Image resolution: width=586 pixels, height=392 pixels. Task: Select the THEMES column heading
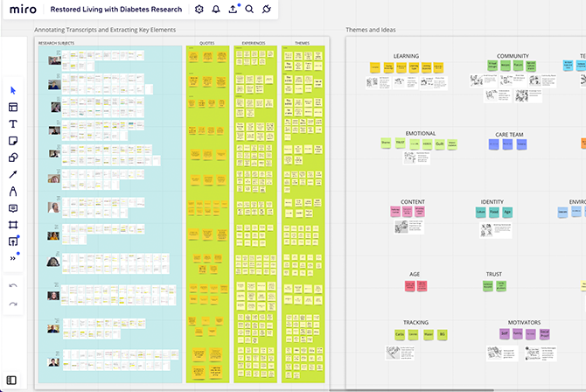[303, 43]
